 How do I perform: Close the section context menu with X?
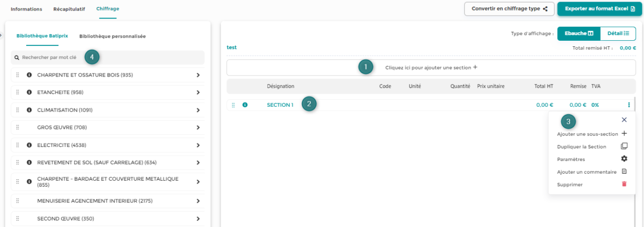[624, 120]
